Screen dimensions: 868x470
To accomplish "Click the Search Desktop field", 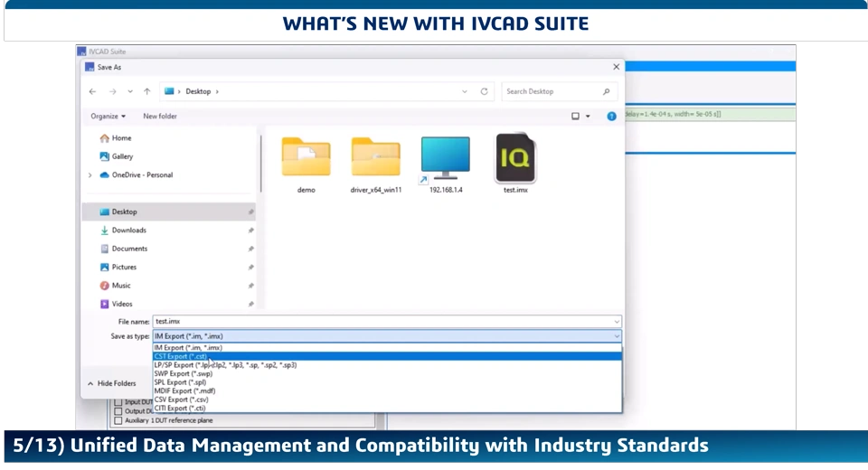I will point(559,91).
